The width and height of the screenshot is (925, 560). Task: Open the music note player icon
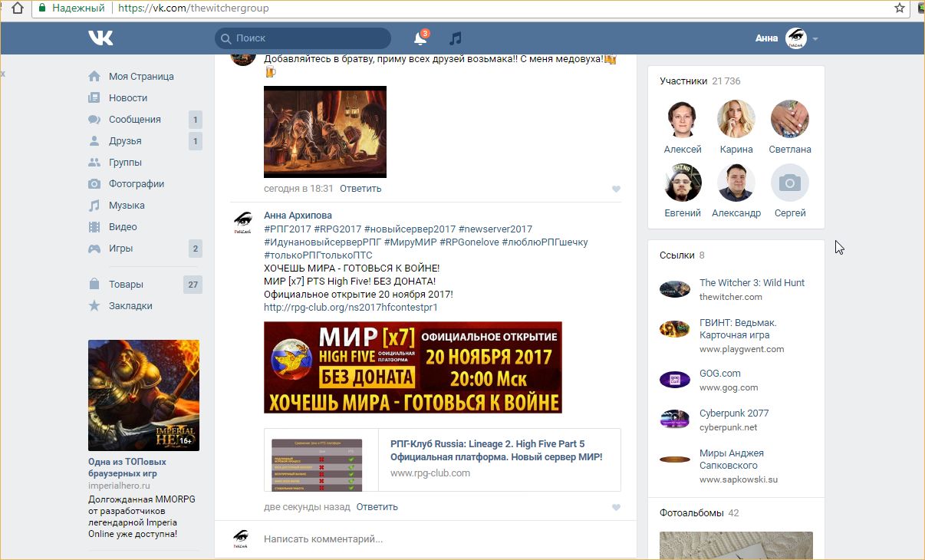tap(456, 38)
